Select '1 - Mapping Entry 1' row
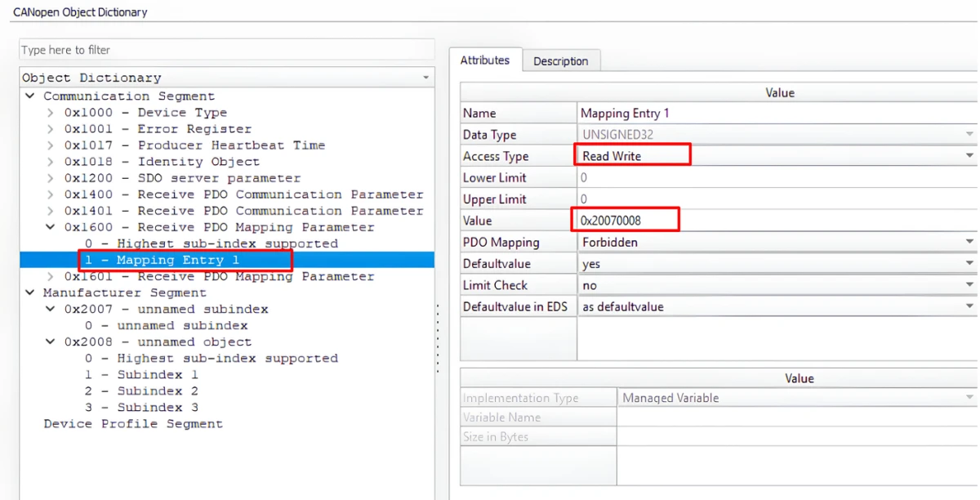The image size is (980, 500). [227, 260]
